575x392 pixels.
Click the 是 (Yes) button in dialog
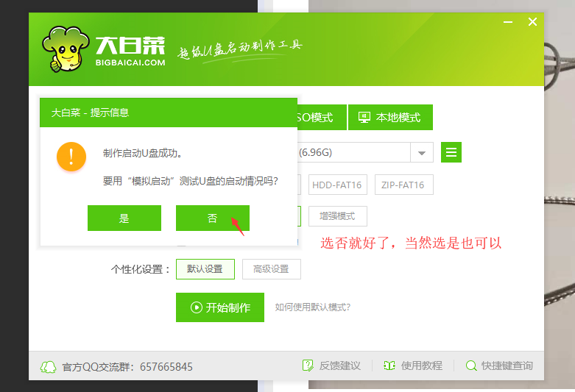124,218
